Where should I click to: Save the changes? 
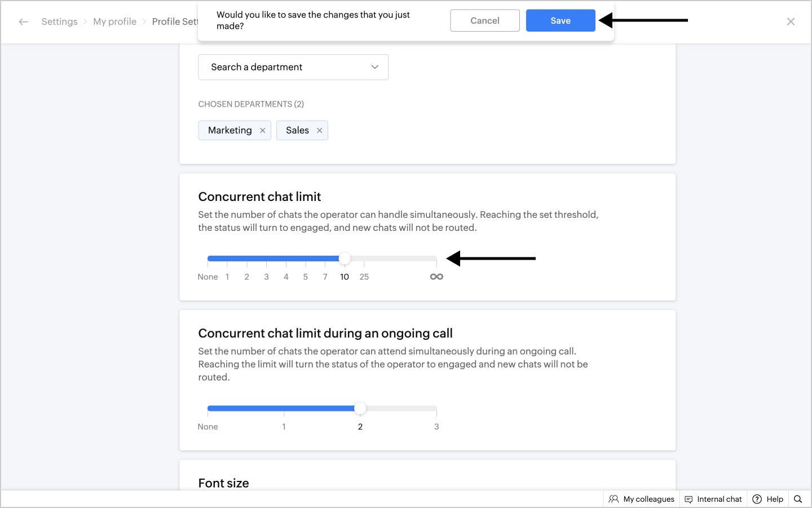561,20
